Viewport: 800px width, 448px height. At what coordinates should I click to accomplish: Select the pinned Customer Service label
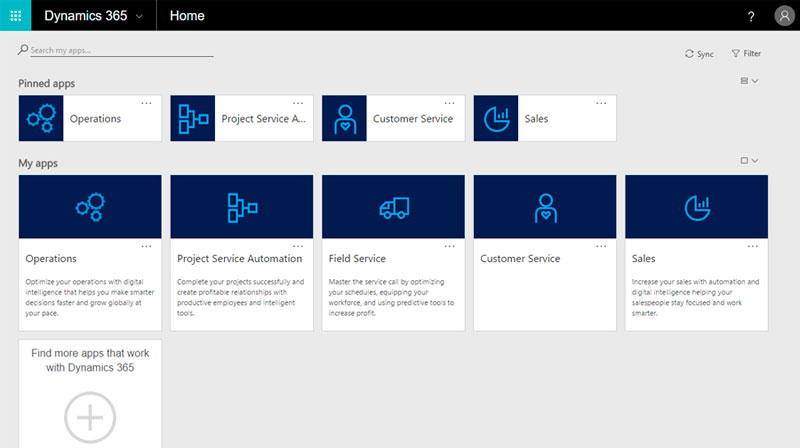413,118
